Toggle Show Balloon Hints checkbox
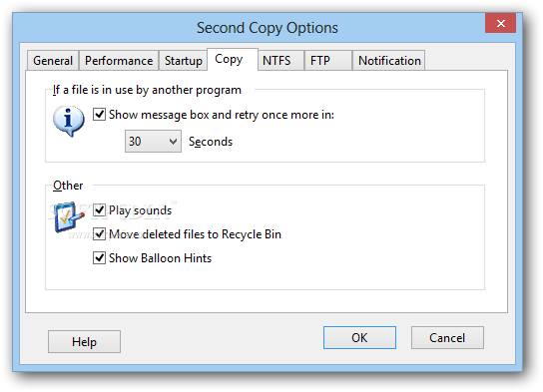Viewport: 543px width, 392px height. tap(100, 257)
